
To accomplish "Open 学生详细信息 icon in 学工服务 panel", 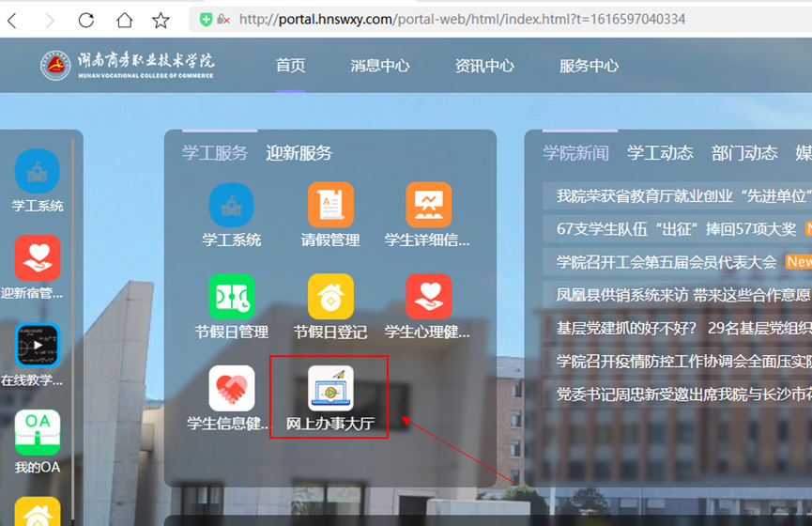I will 428,206.
